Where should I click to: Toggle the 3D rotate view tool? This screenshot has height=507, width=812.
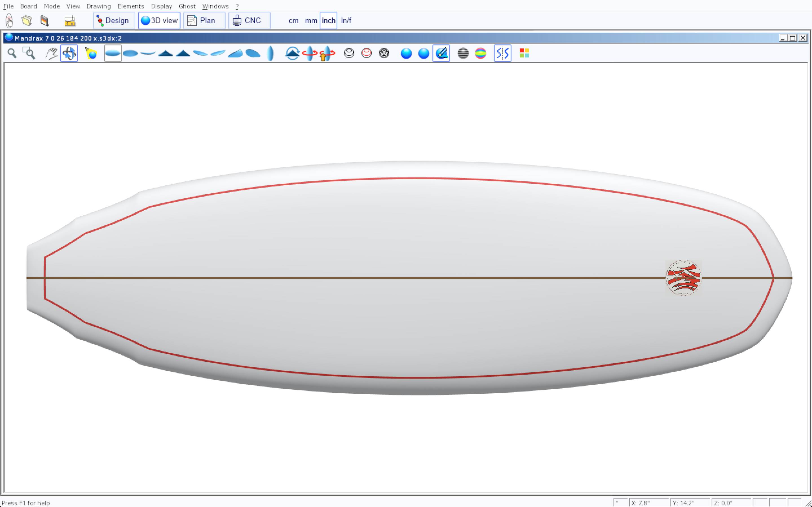tap(69, 53)
